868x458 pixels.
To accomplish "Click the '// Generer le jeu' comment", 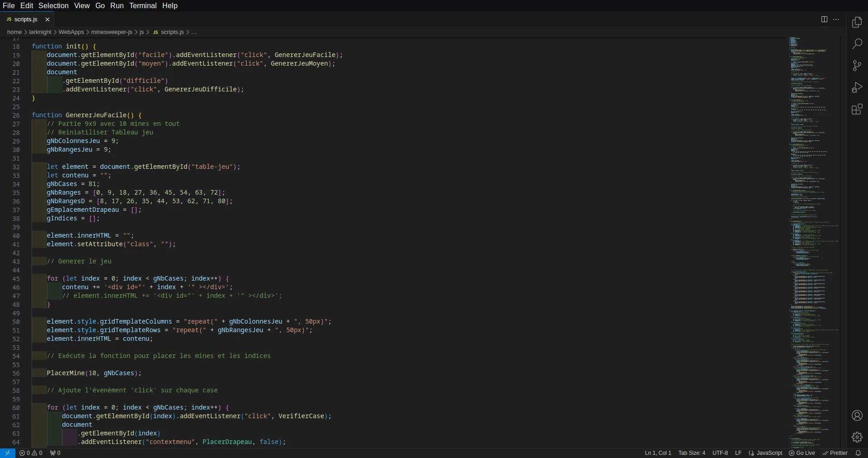I will (79, 261).
